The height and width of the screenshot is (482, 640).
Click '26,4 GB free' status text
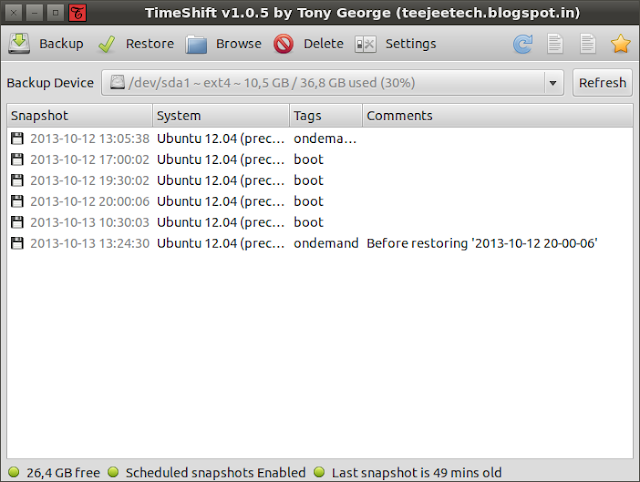[63, 473]
